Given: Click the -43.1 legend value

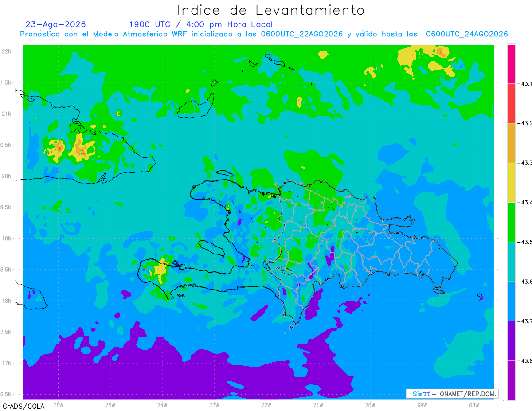Looking at the screenshot, I should (524, 83).
